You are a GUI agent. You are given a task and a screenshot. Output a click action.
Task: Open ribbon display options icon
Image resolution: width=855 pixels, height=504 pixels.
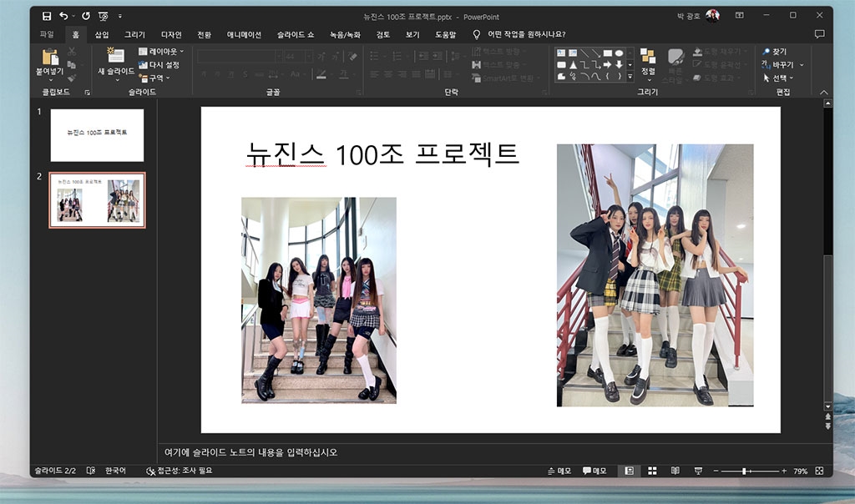(740, 16)
